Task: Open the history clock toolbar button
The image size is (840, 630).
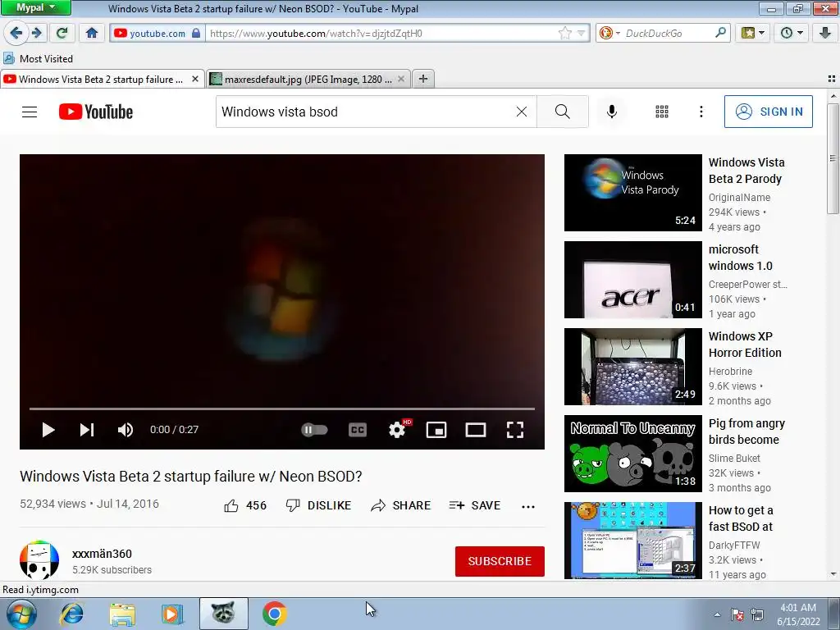Action: (x=792, y=33)
